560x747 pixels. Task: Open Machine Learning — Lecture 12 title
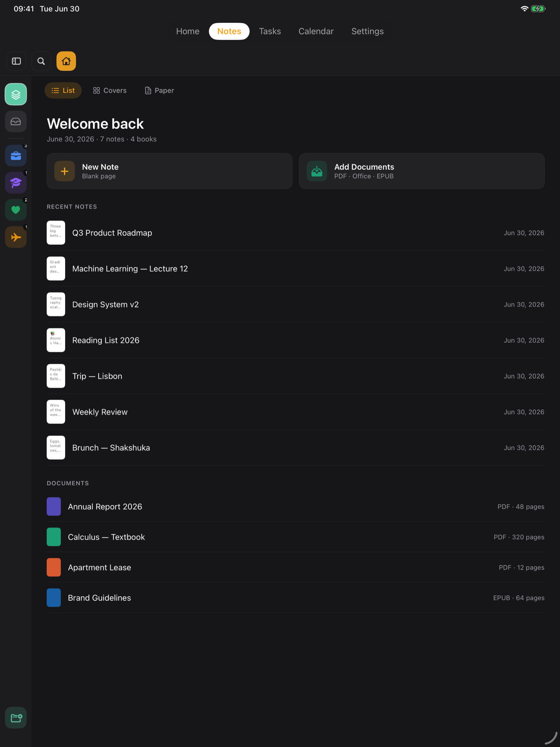[130, 269]
